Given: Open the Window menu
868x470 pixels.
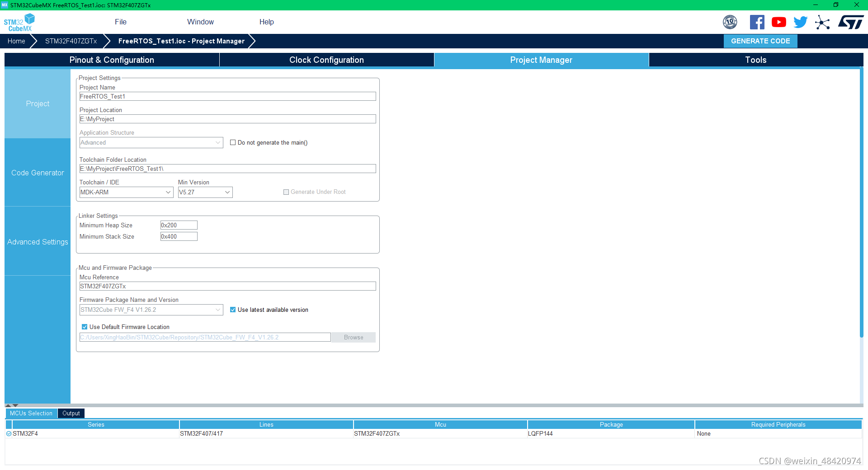Looking at the screenshot, I should point(200,22).
